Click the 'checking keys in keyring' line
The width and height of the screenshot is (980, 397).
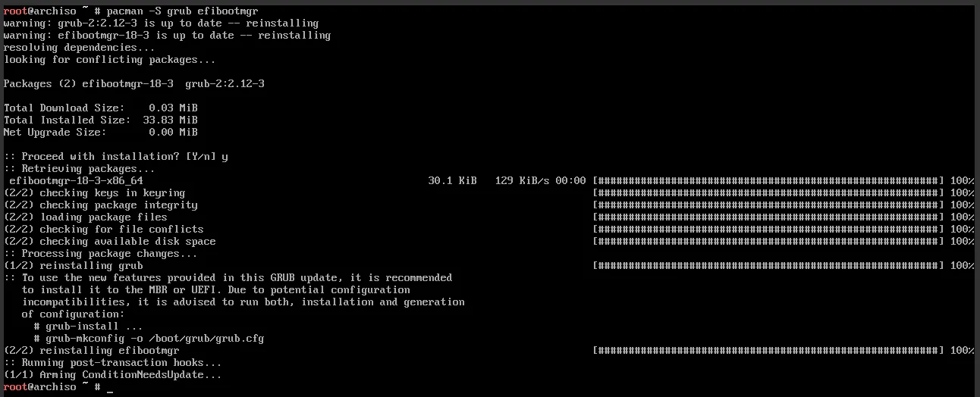pos(94,193)
